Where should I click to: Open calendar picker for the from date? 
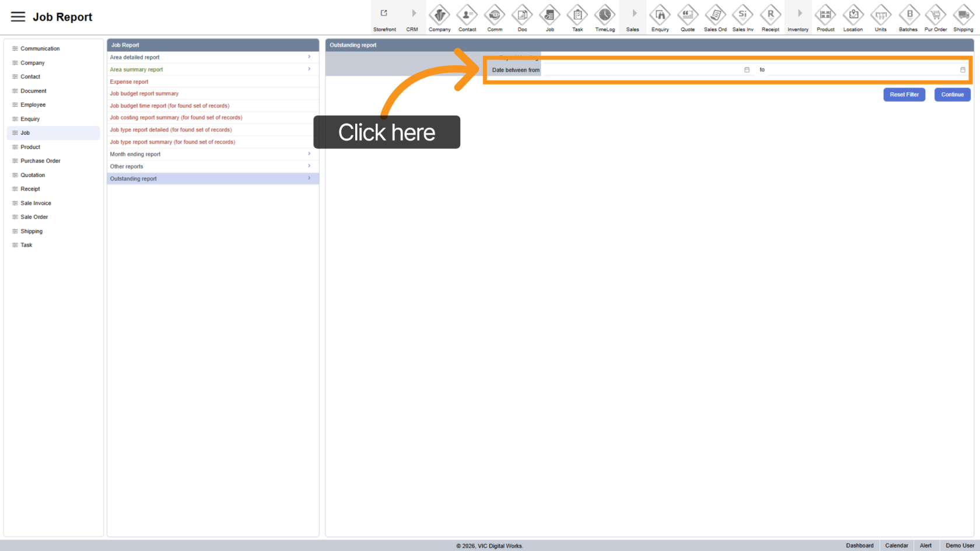(x=747, y=70)
